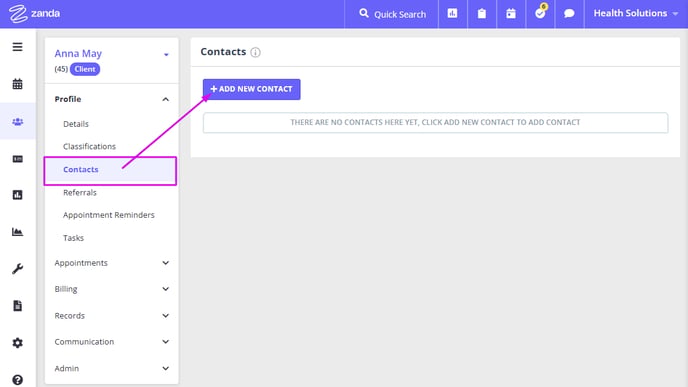Image resolution: width=688 pixels, height=387 pixels.
Task: Select Contacts in Profile menu
Action: pos(110,171)
